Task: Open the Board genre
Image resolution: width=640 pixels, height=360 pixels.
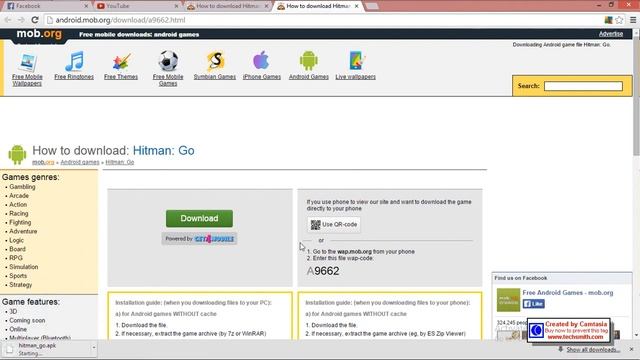Action: pyautogui.click(x=17, y=249)
